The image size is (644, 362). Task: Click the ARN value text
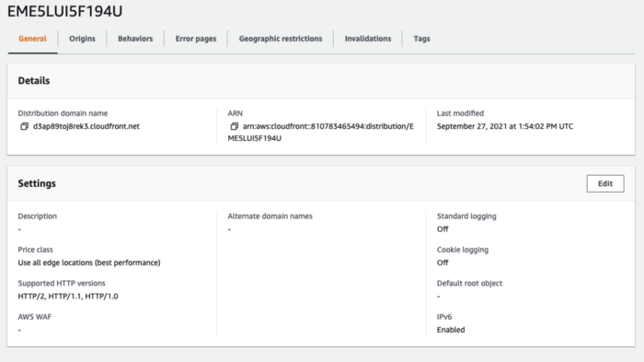coord(321,132)
